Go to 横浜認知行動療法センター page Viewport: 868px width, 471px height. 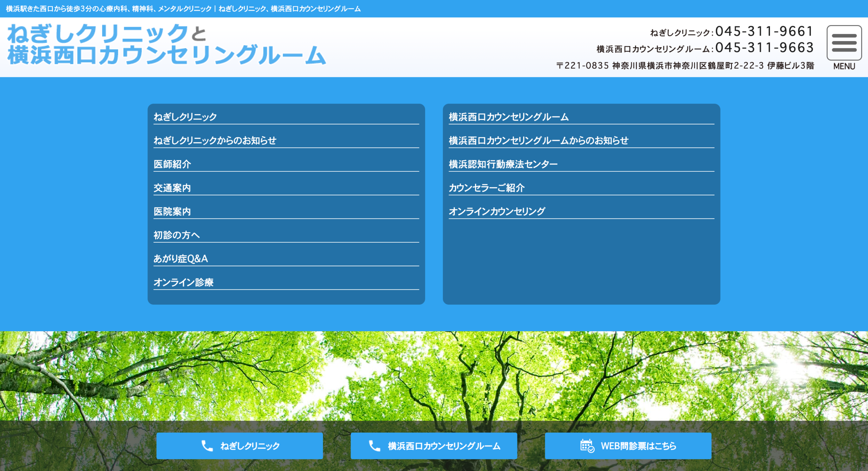tap(581, 164)
